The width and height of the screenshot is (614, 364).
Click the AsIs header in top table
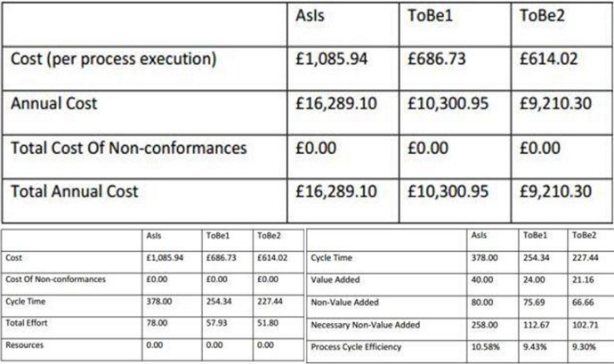[311, 16]
